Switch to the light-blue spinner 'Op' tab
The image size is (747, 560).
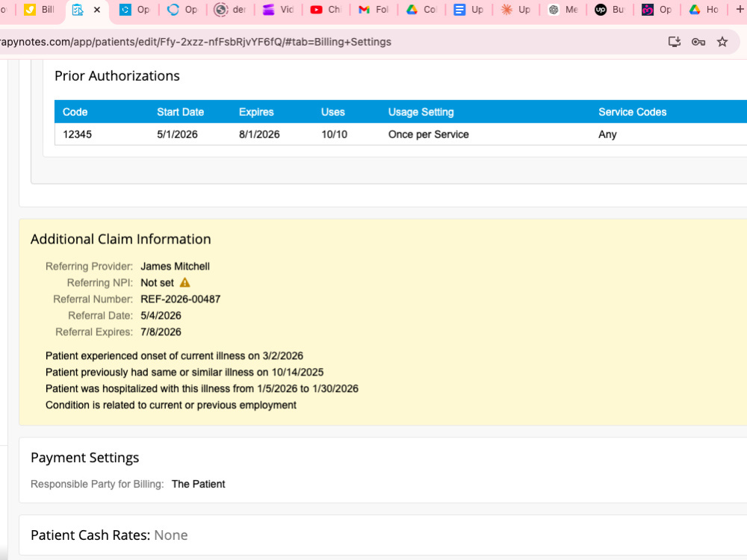pos(183,10)
